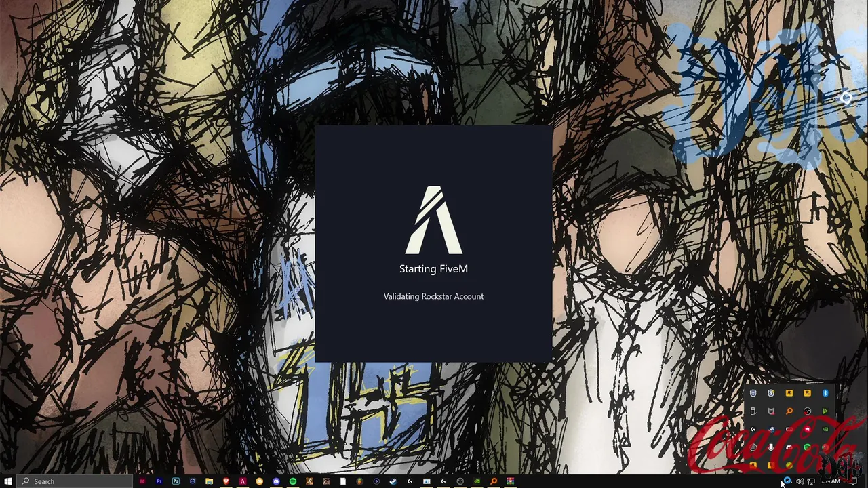Screen dimensions: 868x488
Task: Open Discord from the taskbar
Action: click(x=276, y=481)
